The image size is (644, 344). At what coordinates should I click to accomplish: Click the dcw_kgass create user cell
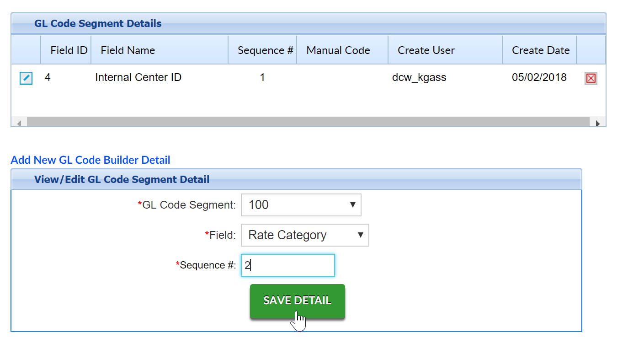tap(419, 78)
